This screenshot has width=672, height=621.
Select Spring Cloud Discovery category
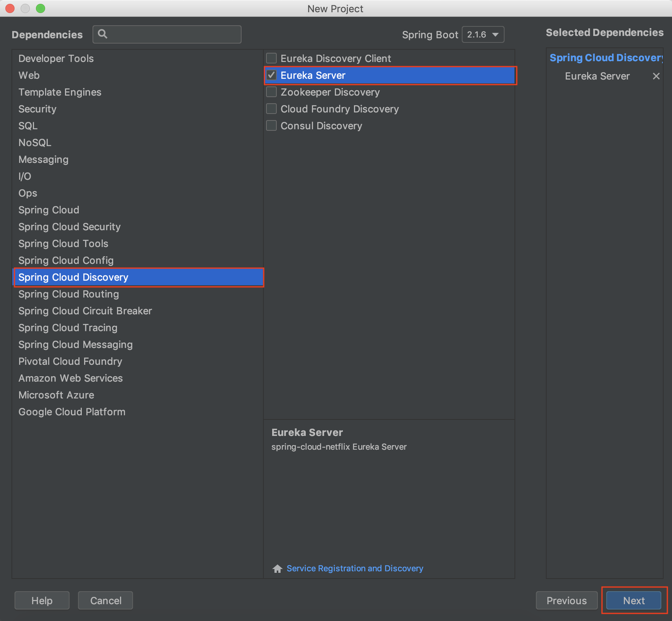click(138, 277)
